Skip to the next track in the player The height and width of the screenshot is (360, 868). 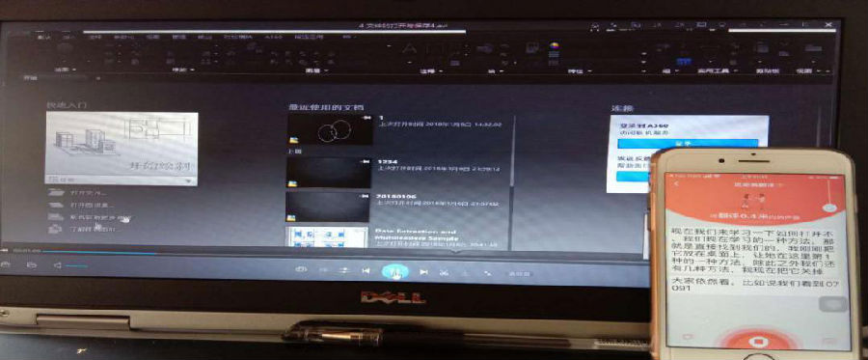point(423,272)
